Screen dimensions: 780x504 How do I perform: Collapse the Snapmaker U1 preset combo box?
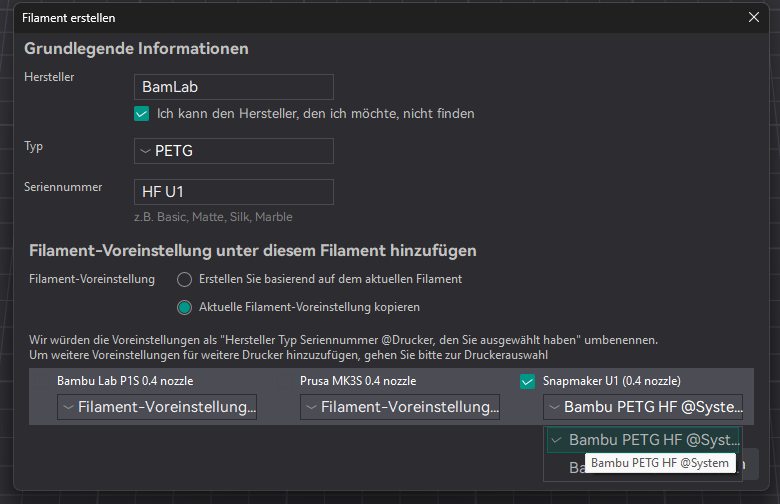point(643,407)
